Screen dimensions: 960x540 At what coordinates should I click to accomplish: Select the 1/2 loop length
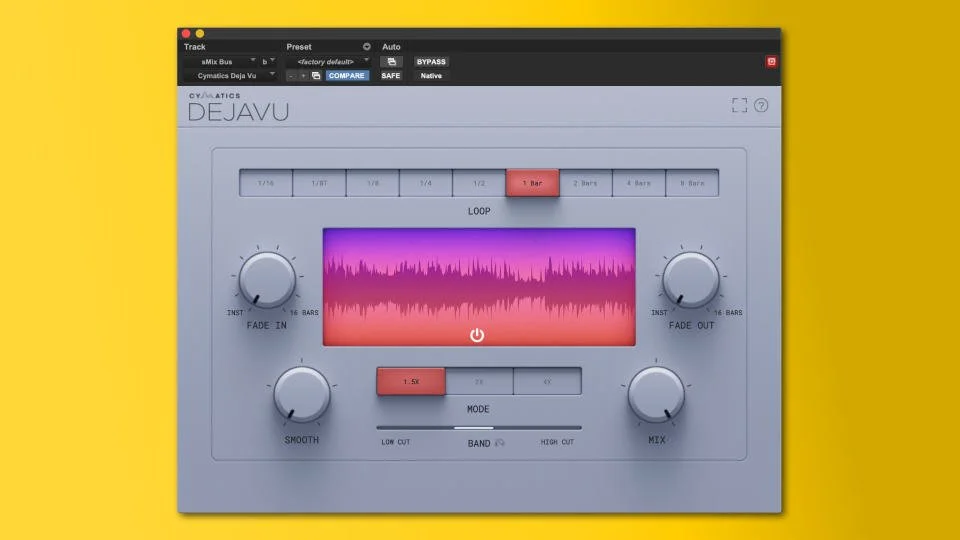[479, 183]
